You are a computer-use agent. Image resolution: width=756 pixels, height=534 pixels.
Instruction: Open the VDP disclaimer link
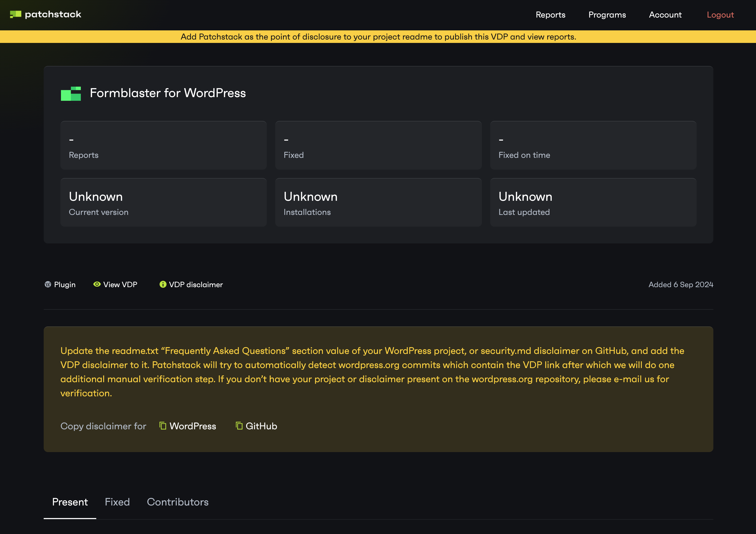pos(196,285)
